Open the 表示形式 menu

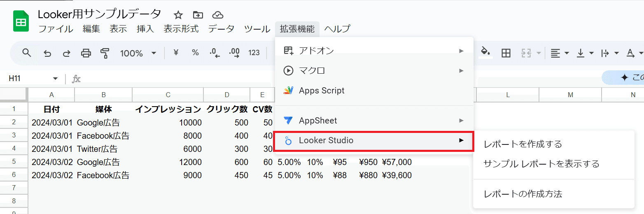click(181, 29)
